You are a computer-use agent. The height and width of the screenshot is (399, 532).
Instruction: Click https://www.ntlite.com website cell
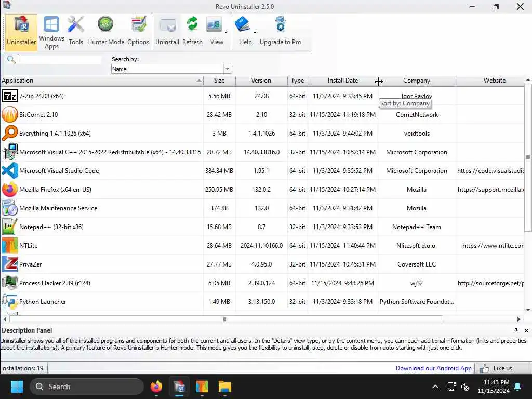pyautogui.click(x=490, y=246)
